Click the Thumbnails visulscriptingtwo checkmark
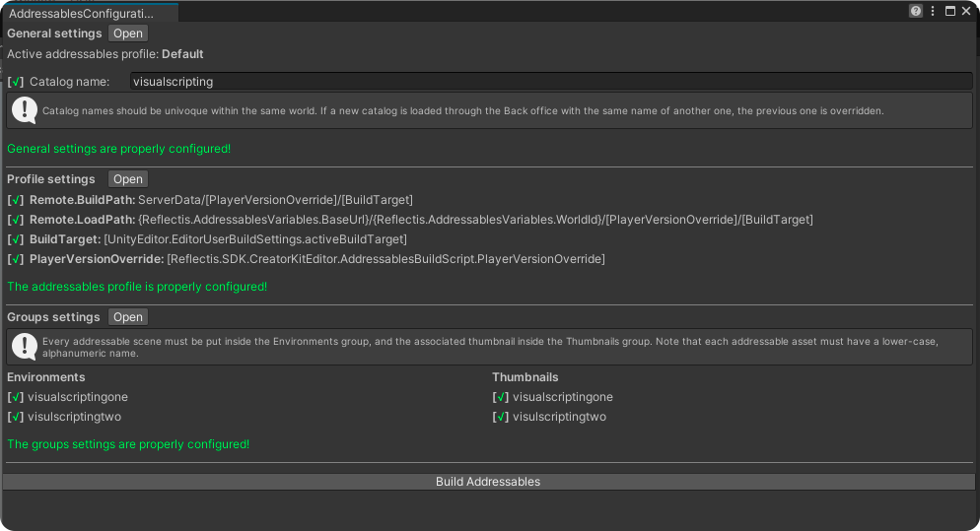The height and width of the screenshot is (531, 980). click(x=501, y=417)
